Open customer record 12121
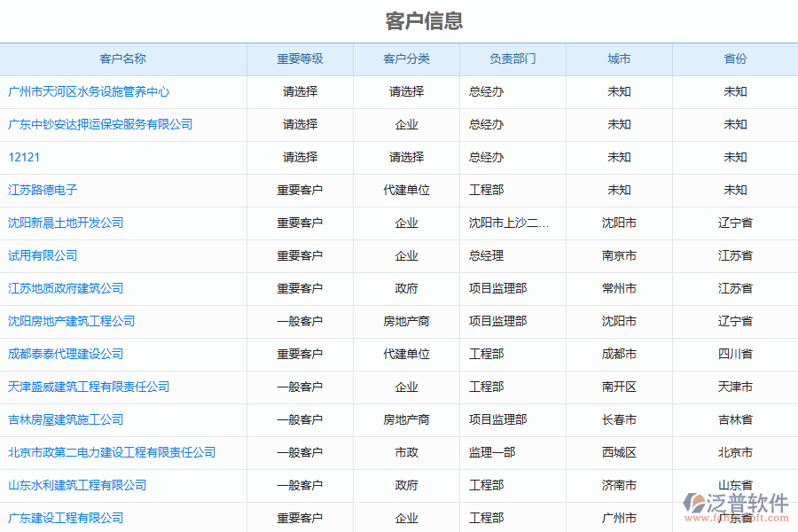798x532 pixels. [23, 157]
